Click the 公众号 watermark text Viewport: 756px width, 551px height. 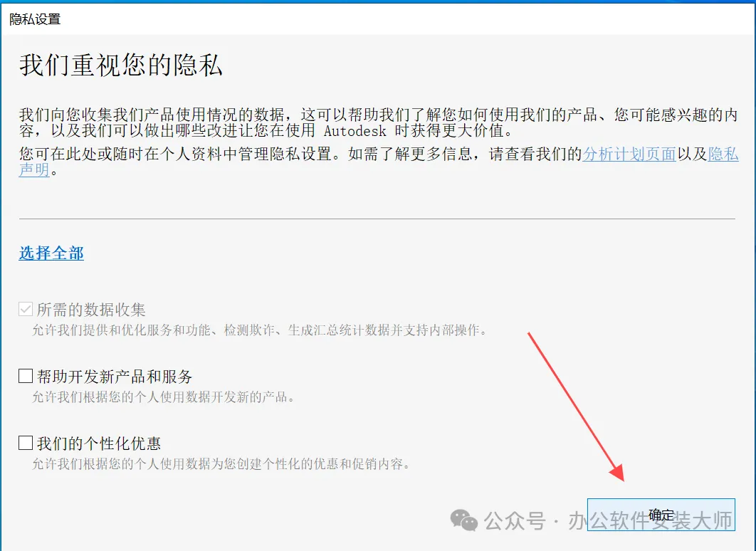pos(515,520)
